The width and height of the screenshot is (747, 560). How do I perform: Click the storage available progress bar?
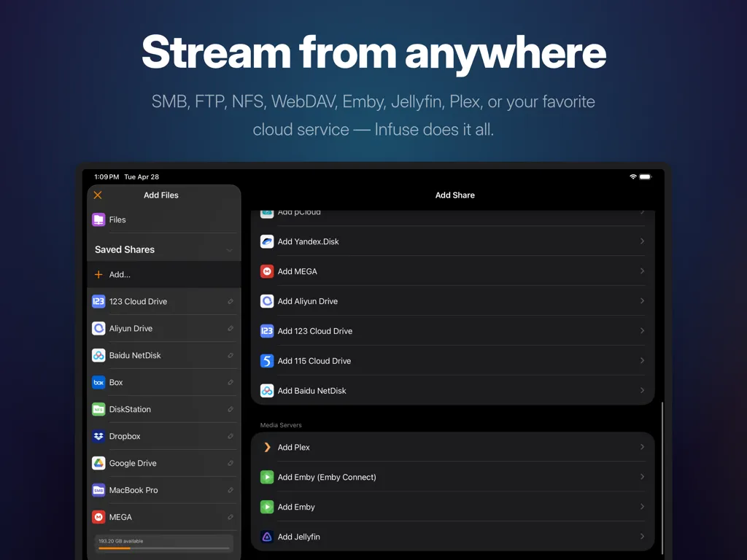(164, 548)
